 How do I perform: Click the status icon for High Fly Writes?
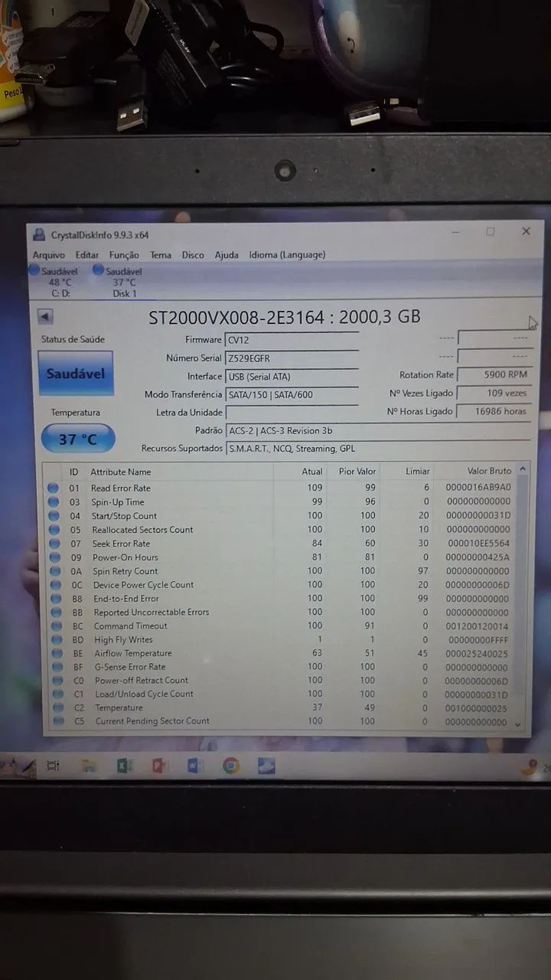(57, 639)
